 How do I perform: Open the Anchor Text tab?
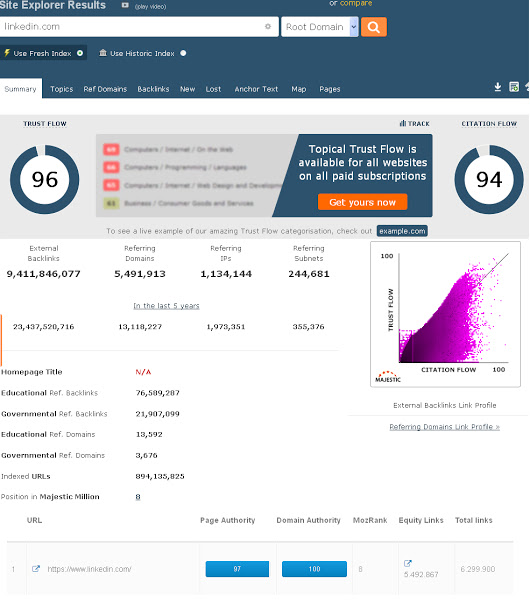[256, 89]
